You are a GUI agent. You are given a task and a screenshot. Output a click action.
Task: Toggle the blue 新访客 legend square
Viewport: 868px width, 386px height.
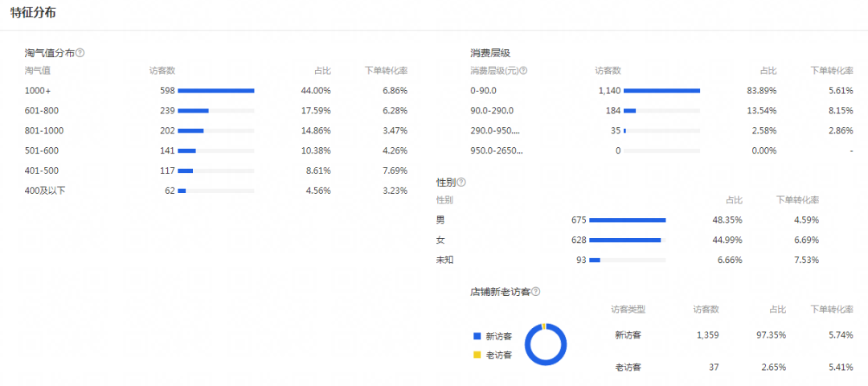477,336
